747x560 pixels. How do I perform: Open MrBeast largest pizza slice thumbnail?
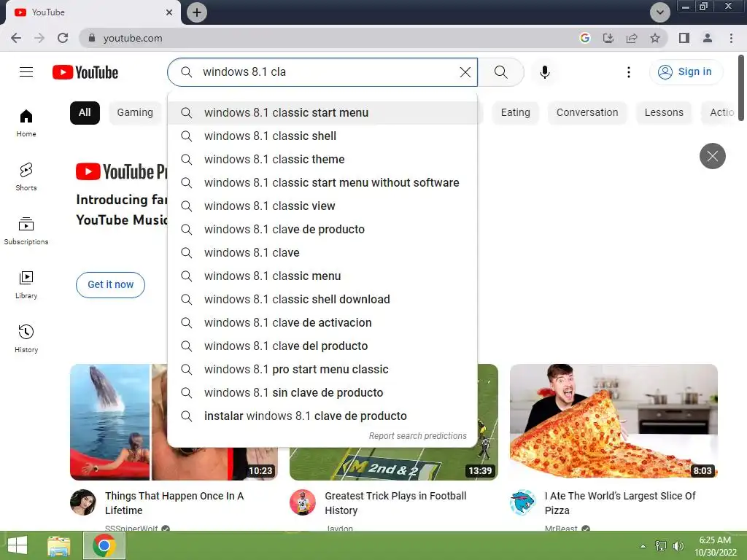pyautogui.click(x=614, y=422)
